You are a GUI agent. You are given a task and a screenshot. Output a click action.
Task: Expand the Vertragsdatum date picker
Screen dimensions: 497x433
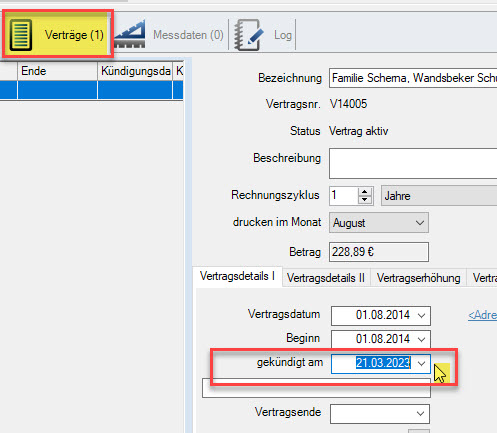click(x=421, y=315)
